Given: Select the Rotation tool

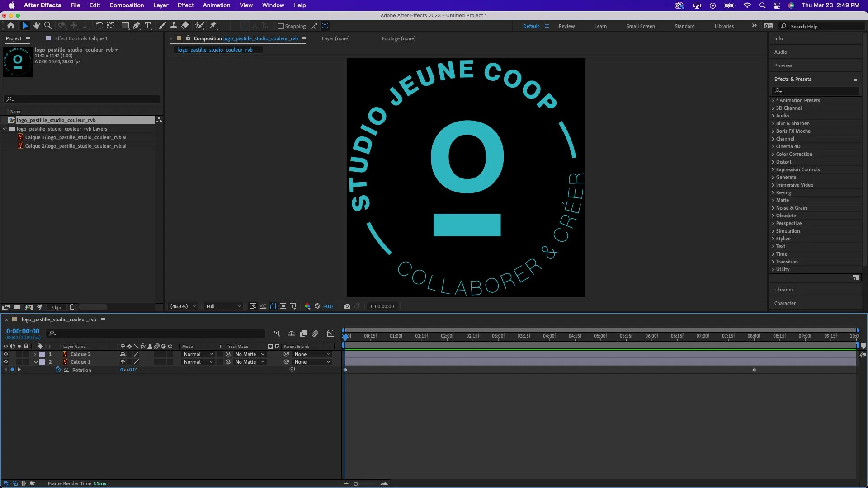Looking at the screenshot, I should coord(99,26).
